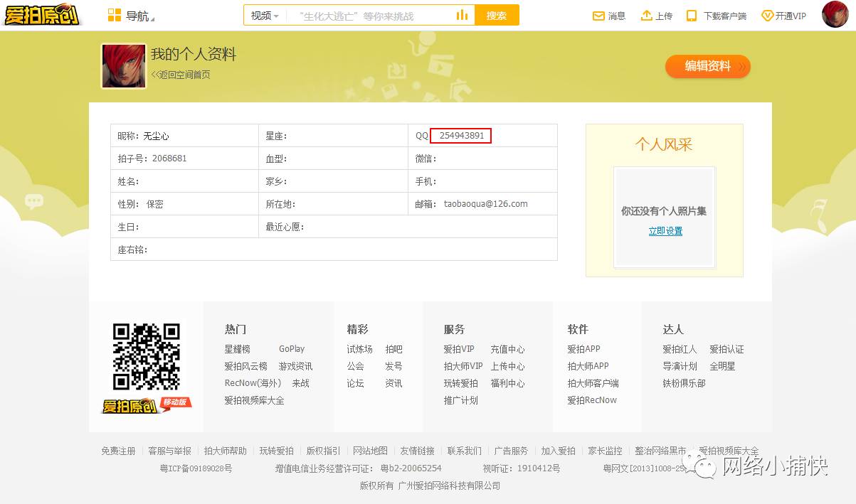Open 拍大师APP link
The width and height of the screenshot is (856, 504).
[588, 366]
